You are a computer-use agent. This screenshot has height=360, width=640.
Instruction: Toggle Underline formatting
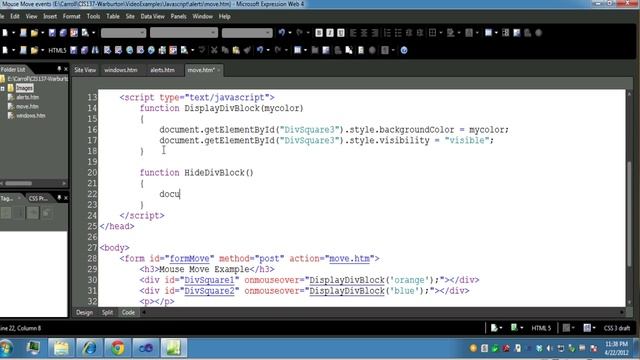pyautogui.click(x=341, y=33)
